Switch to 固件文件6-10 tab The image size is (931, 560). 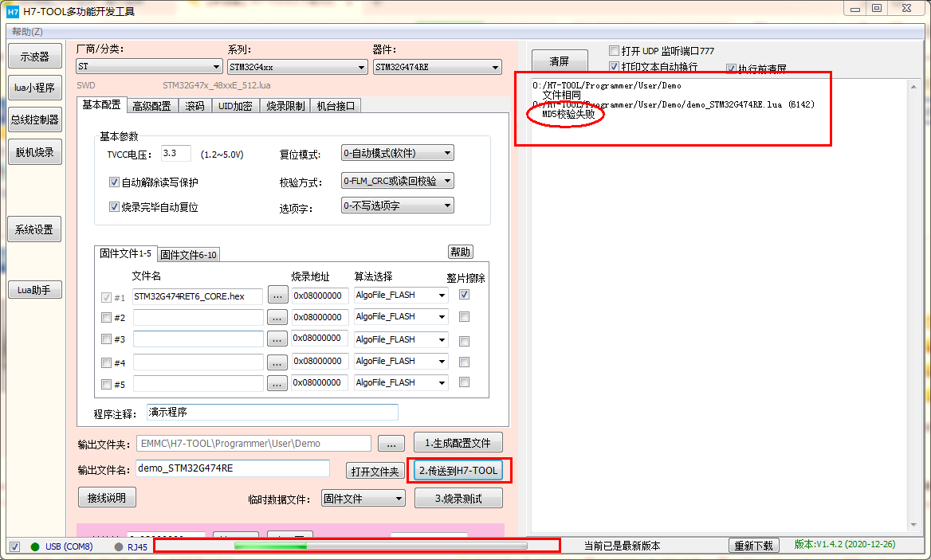188,254
